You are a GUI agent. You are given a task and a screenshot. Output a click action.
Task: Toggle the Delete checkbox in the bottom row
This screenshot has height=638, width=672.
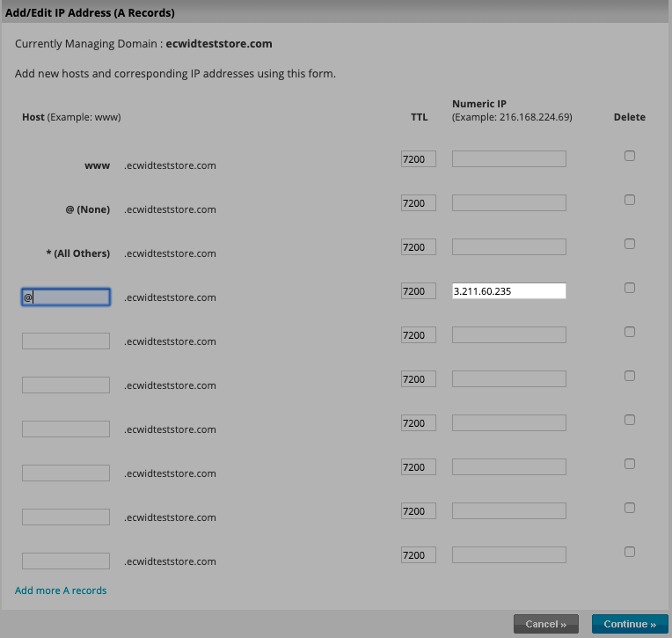[629, 552]
